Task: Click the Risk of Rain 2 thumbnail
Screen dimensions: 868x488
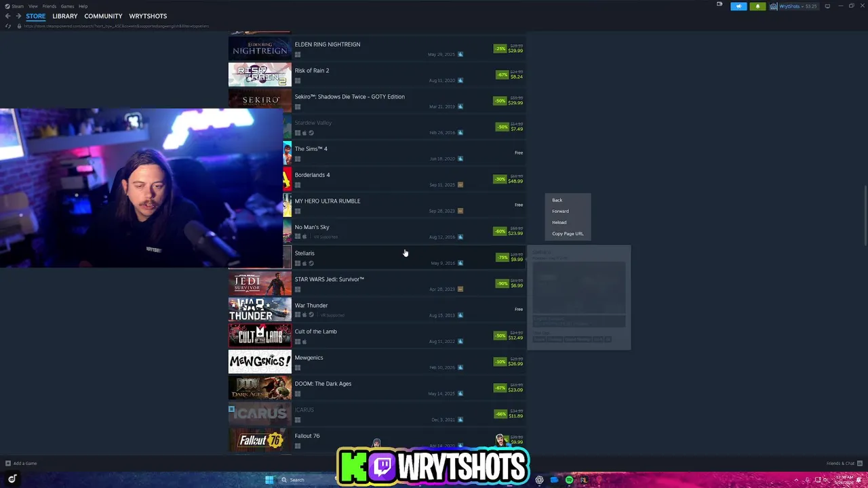Action: 260,75
